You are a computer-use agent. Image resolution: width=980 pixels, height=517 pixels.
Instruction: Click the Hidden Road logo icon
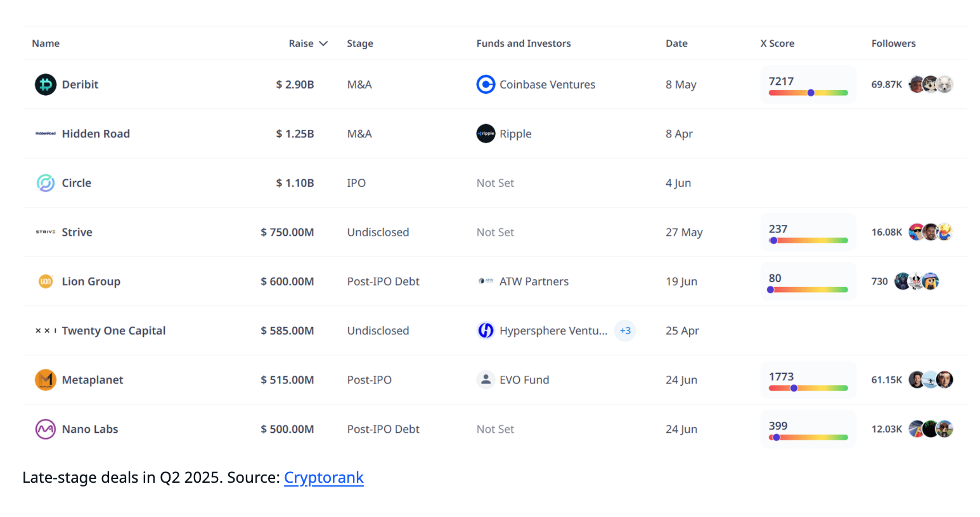coord(46,134)
